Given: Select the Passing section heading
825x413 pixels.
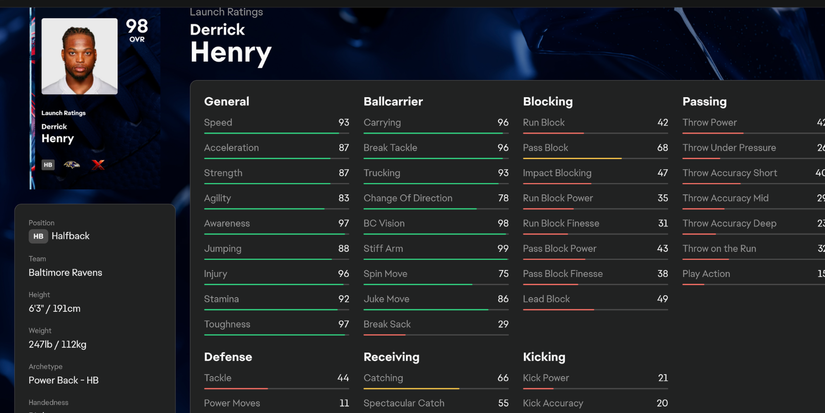Looking at the screenshot, I should pos(704,101).
